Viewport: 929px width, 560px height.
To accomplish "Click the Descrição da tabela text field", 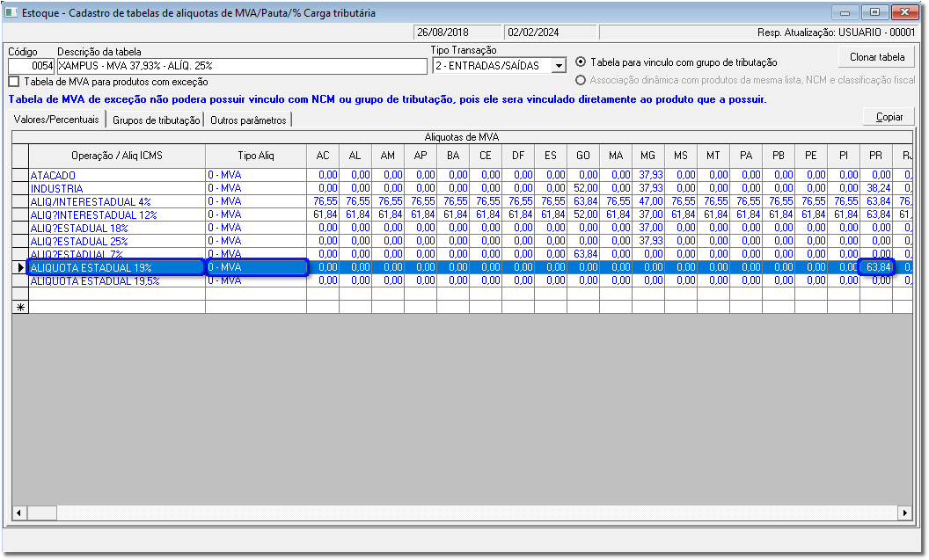I will (x=242, y=66).
